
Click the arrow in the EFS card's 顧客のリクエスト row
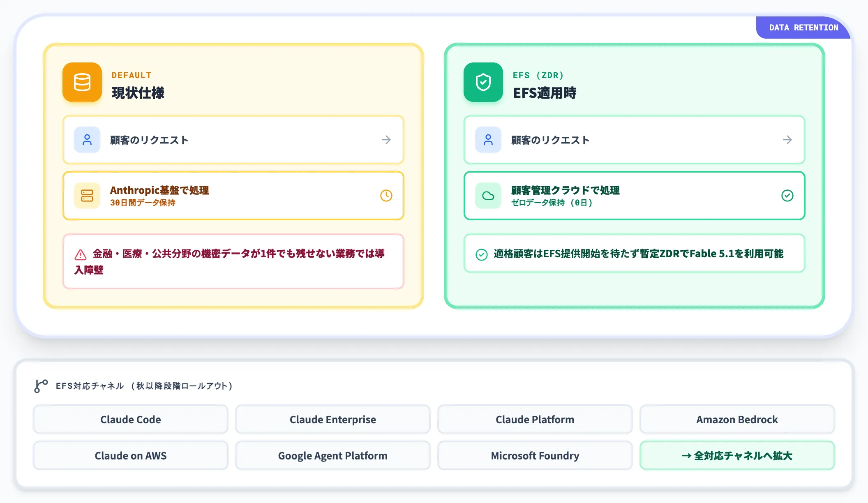[x=787, y=140]
